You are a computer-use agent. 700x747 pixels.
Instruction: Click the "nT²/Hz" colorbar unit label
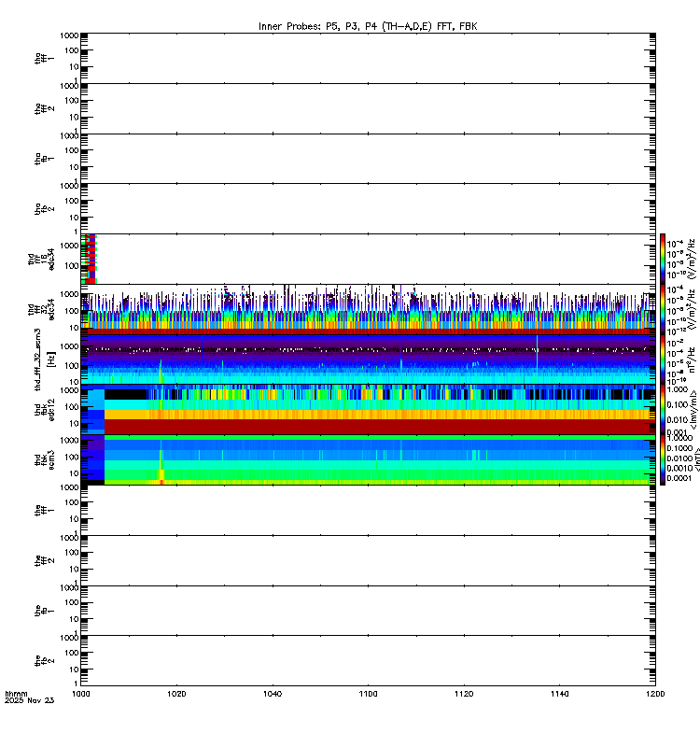(693, 359)
